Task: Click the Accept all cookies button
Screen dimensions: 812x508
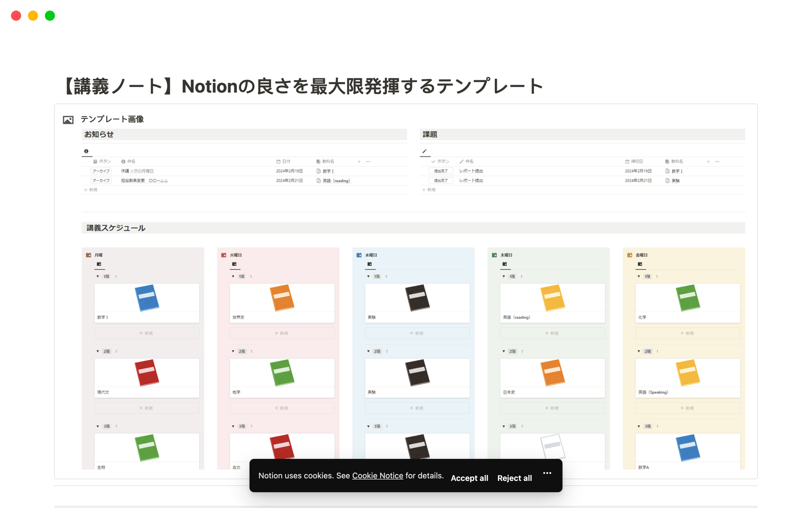Action: click(469, 478)
